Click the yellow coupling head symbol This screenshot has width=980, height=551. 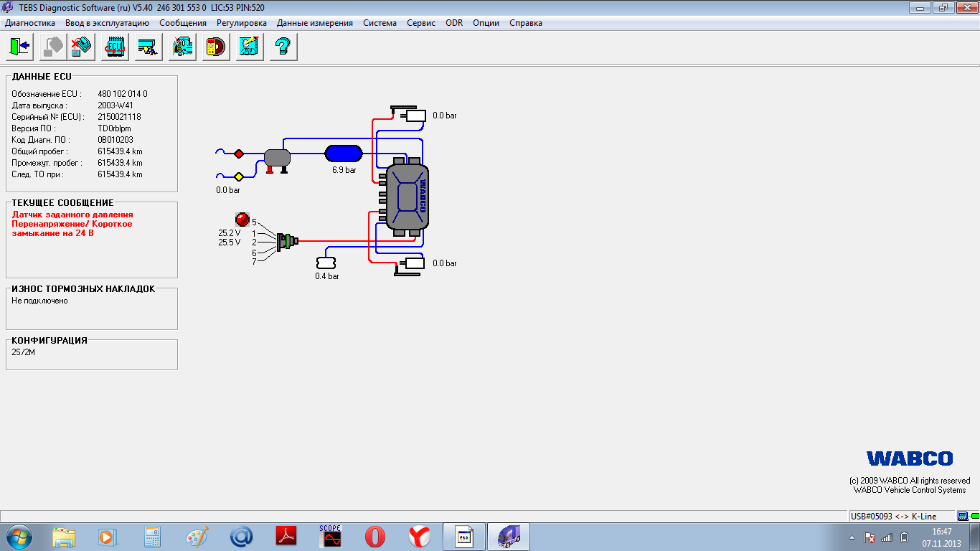[239, 176]
